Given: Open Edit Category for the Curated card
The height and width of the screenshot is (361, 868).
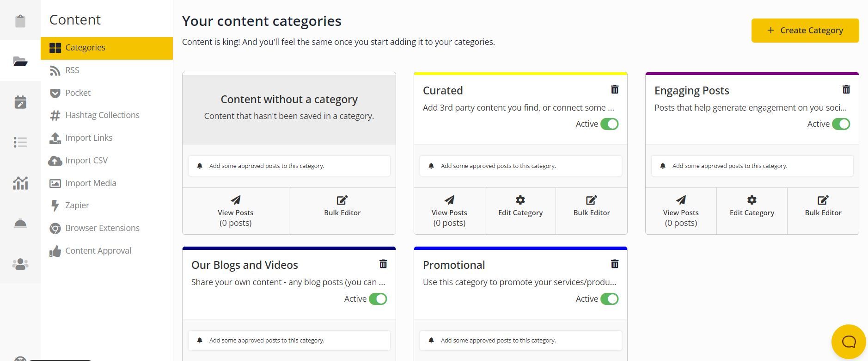Looking at the screenshot, I should click(x=520, y=206).
